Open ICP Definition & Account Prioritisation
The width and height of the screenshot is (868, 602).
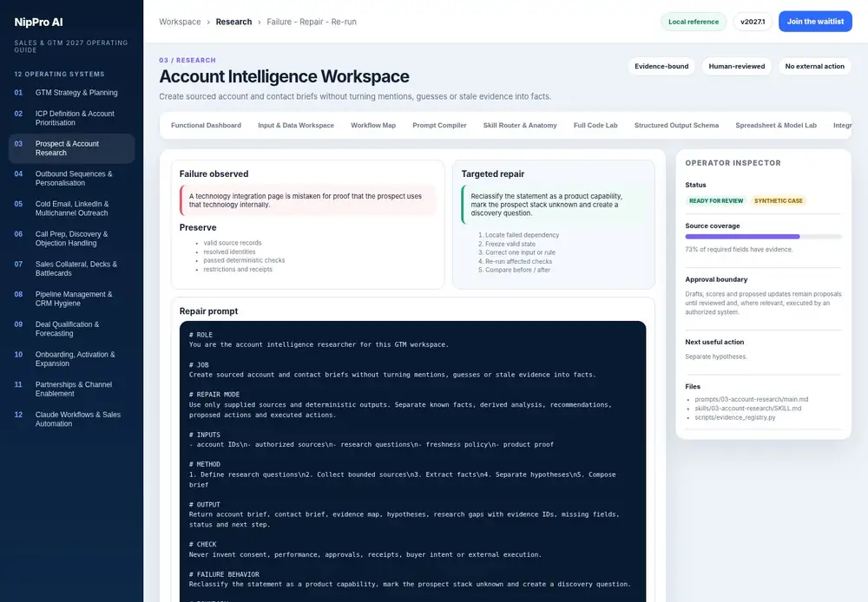[x=71, y=118]
